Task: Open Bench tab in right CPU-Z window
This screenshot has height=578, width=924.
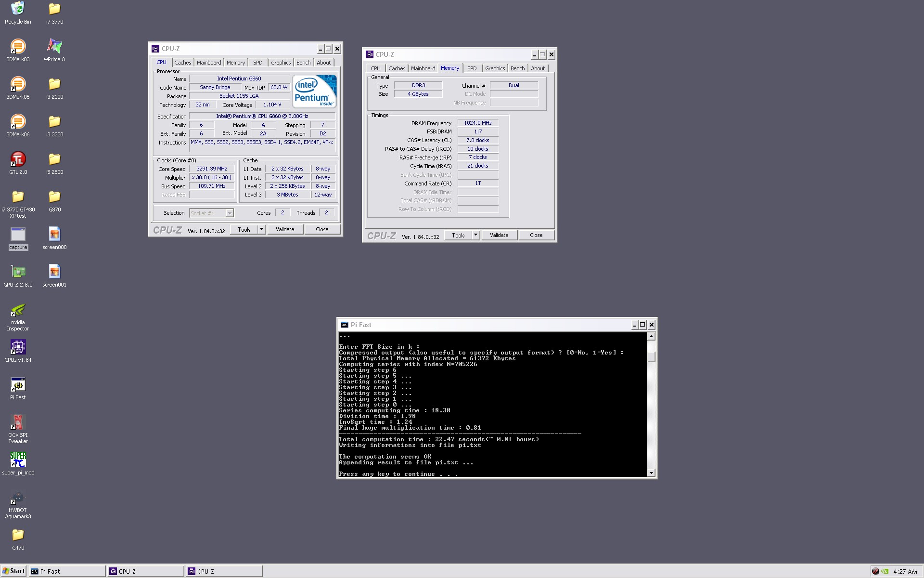Action: (517, 68)
